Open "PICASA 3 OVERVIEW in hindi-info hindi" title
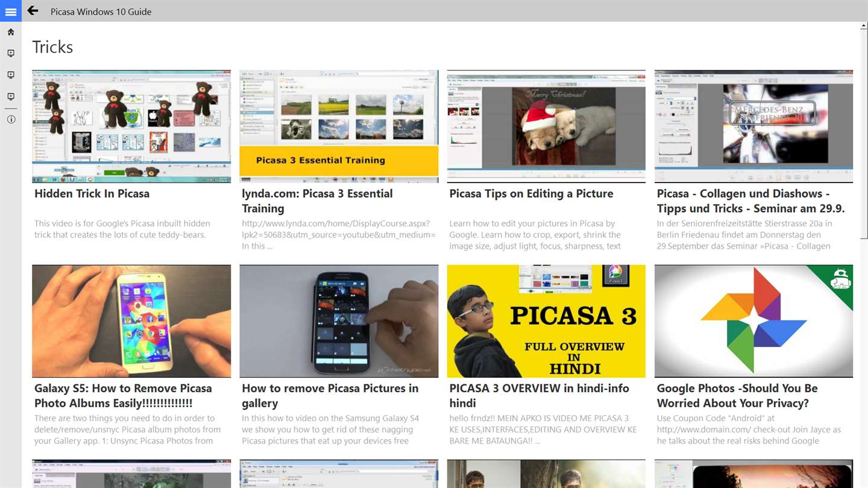 pyautogui.click(x=539, y=396)
